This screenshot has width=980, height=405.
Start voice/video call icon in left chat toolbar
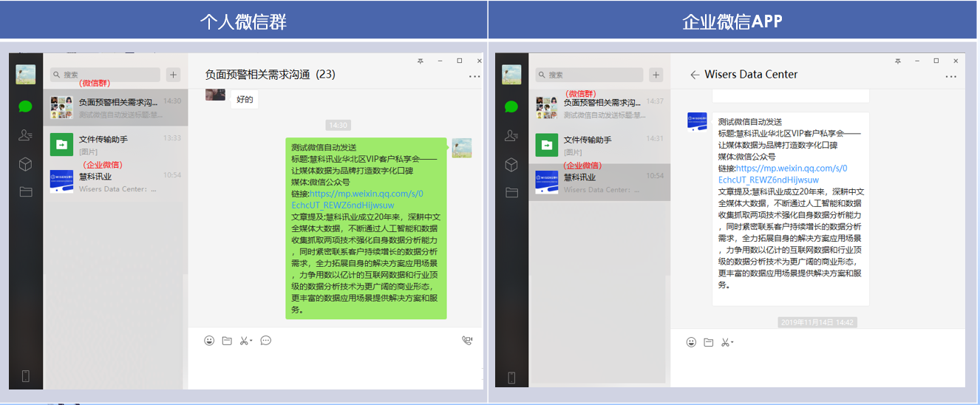[467, 341]
